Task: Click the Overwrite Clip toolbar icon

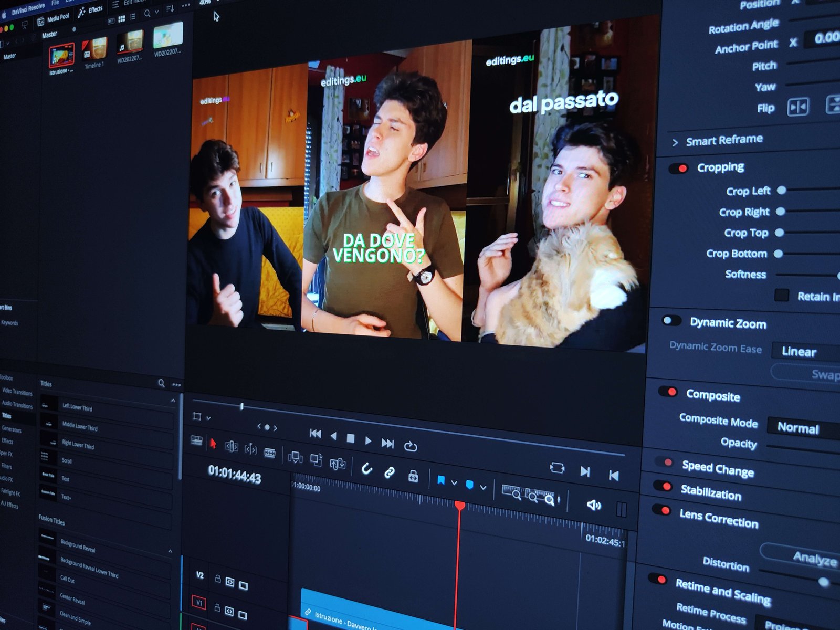Action: (x=316, y=460)
